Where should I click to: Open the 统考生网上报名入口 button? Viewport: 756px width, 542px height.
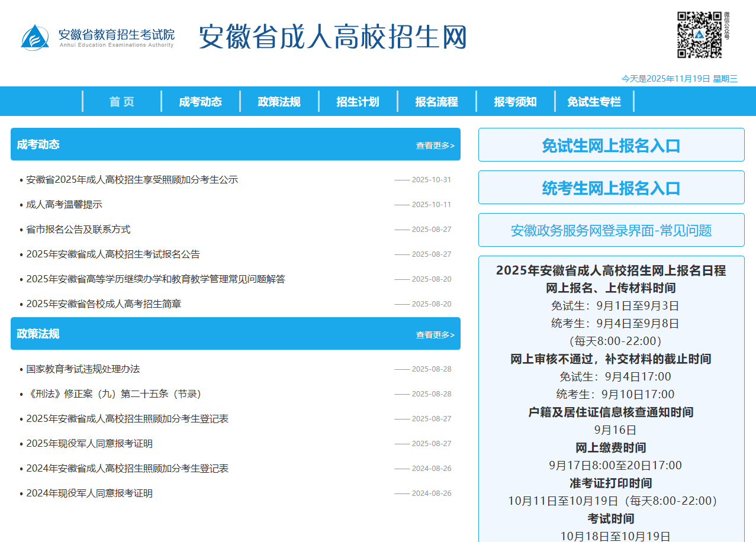point(611,188)
